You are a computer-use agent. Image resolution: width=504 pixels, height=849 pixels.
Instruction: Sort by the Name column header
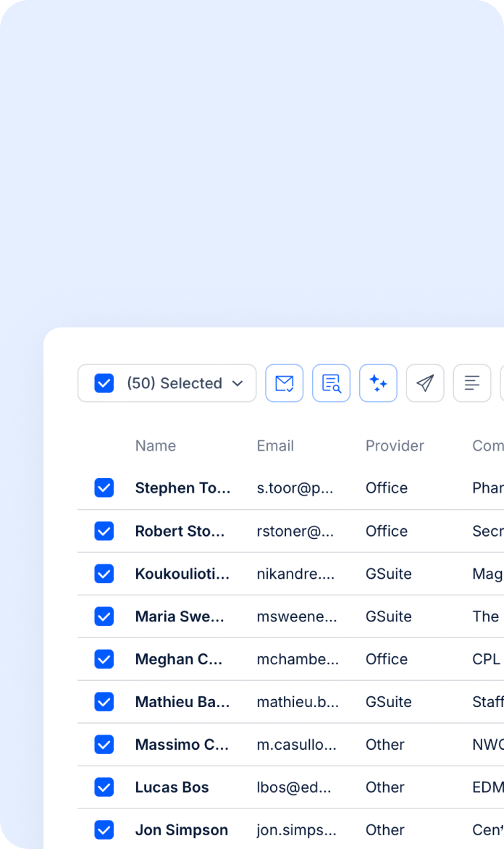156,446
